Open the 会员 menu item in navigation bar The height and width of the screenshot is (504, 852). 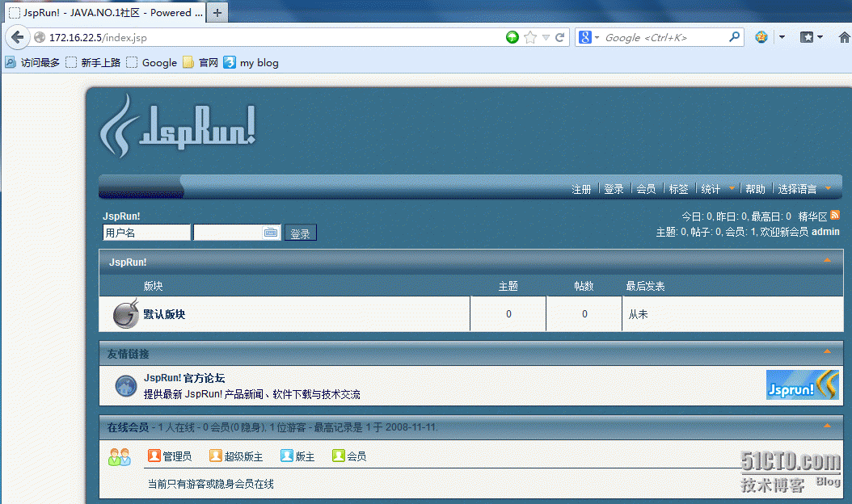[646, 189]
